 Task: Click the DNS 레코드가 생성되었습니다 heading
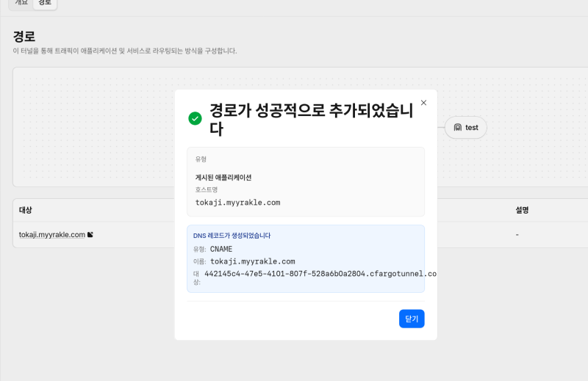pos(232,236)
